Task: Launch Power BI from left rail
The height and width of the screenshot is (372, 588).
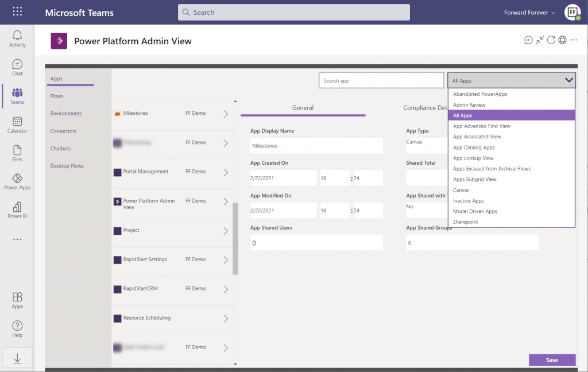Action: 17,210
